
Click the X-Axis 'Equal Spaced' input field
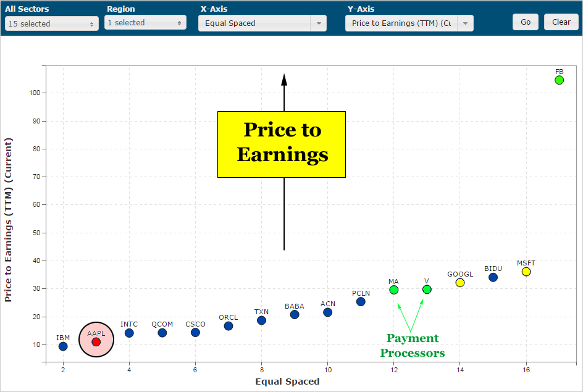coord(254,23)
